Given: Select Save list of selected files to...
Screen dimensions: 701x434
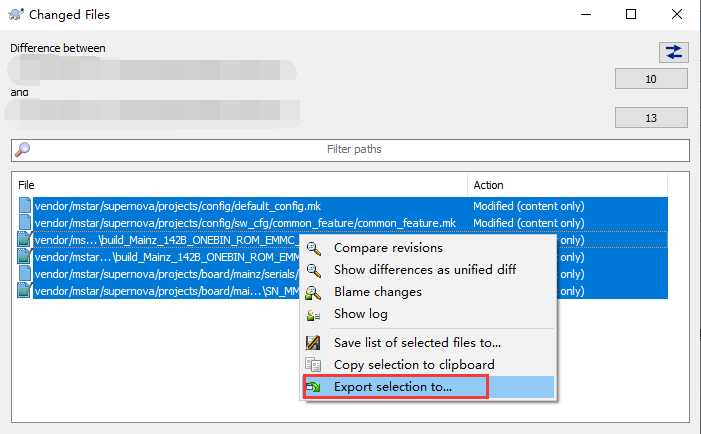Looking at the screenshot, I should tap(417, 343).
